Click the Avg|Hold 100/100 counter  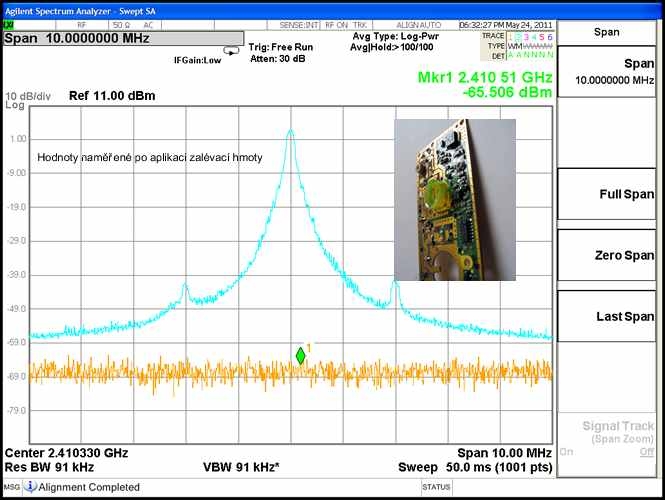pyautogui.click(x=391, y=47)
